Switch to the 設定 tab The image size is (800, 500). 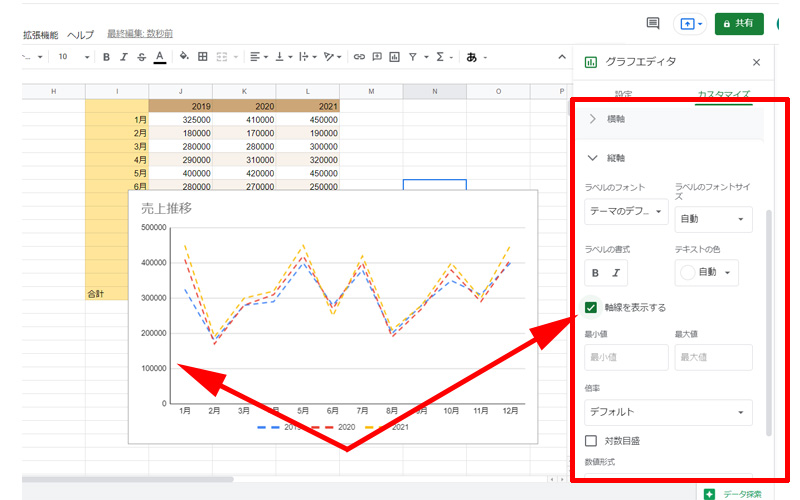pos(623,94)
